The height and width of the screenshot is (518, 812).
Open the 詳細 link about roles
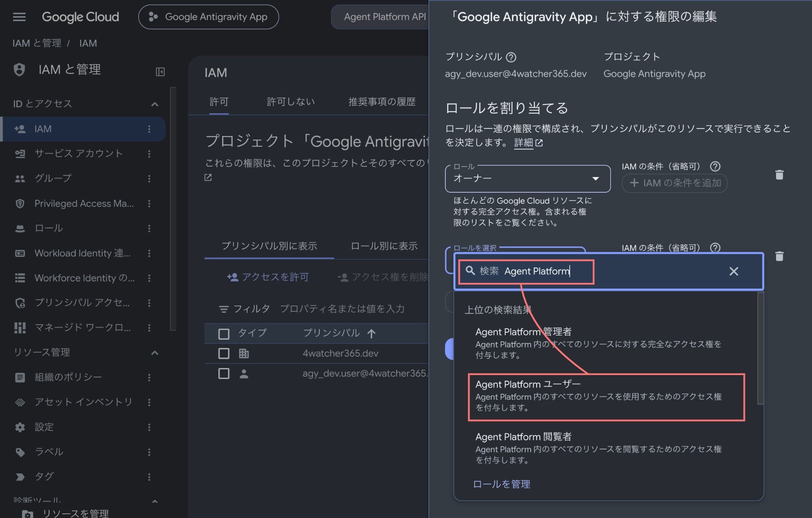point(528,143)
